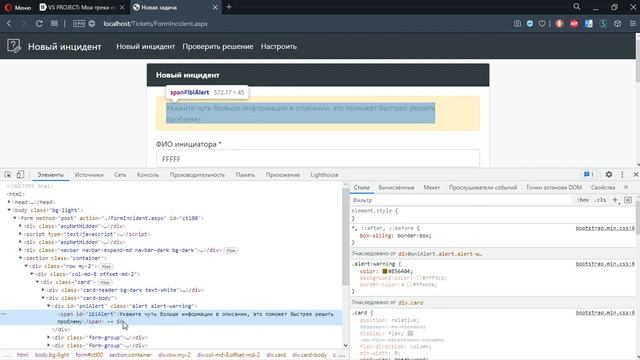Viewport: 640px width, 360px height.
Task: Toggle the computed styles sidebar icon
Action: pos(628,200)
